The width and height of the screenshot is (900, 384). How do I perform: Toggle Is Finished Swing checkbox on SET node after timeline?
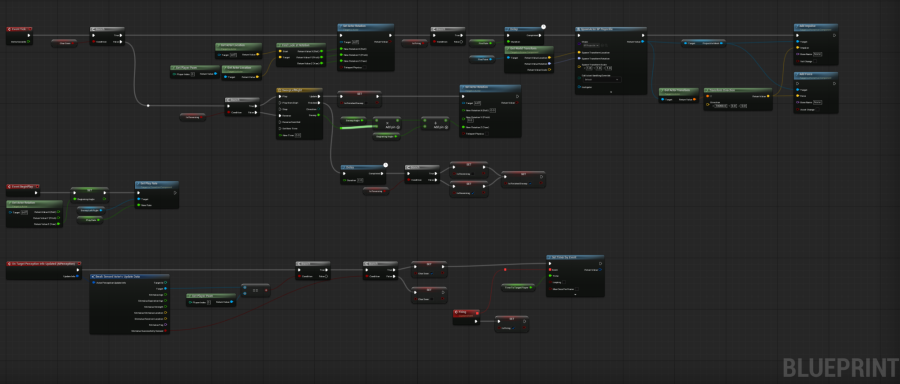point(367,103)
